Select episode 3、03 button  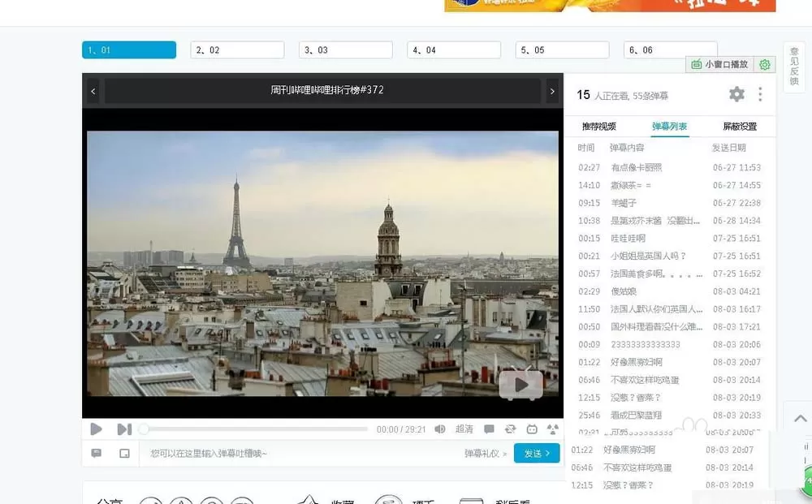[345, 50]
